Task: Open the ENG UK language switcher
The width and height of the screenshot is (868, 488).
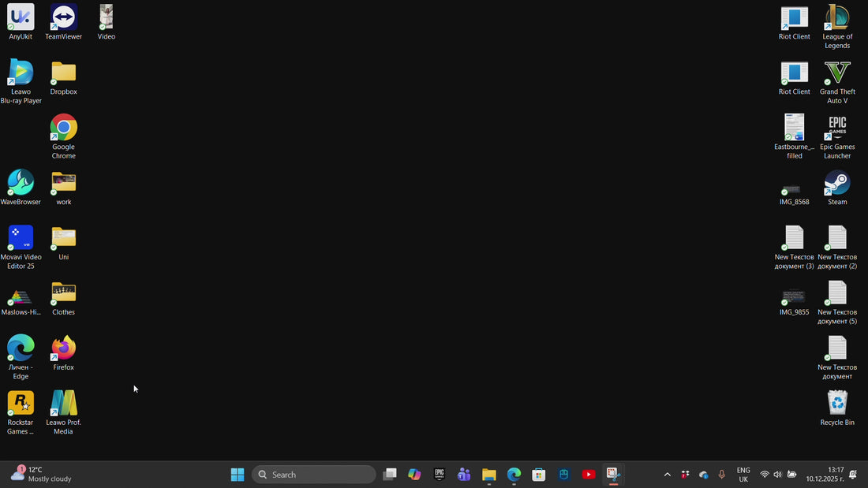Action: 743,475
